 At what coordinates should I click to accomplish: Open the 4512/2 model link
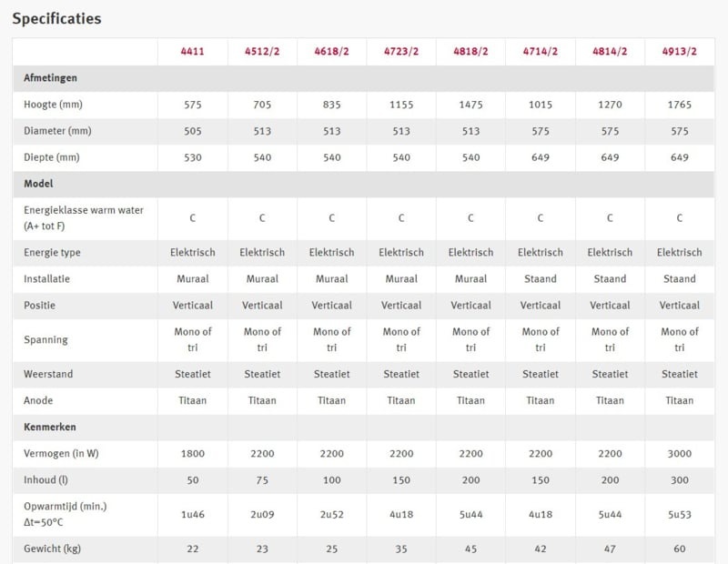click(262, 52)
